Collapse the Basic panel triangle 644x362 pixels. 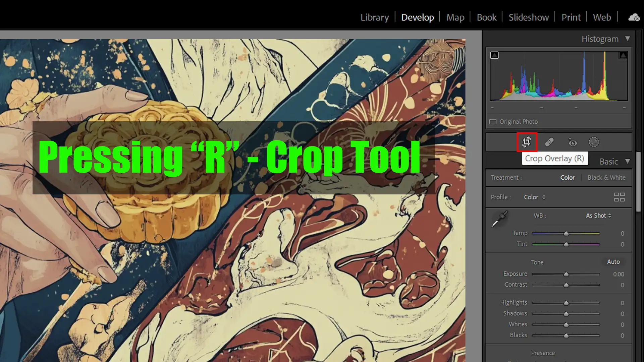pos(628,162)
